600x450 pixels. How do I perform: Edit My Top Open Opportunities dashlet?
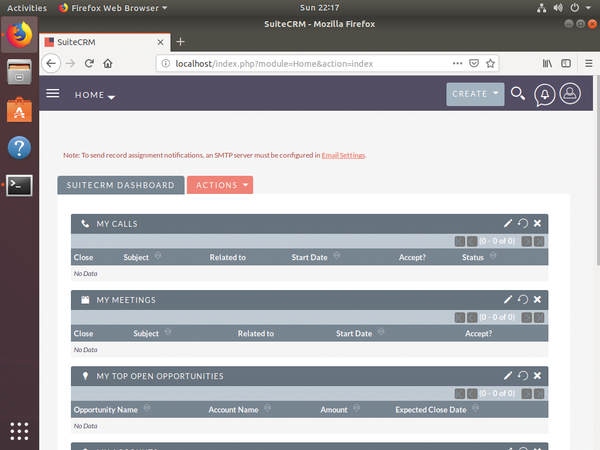coord(508,376)
